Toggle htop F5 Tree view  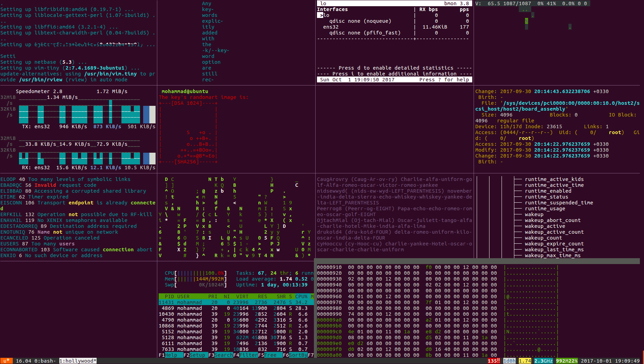(x=270, y=355)
